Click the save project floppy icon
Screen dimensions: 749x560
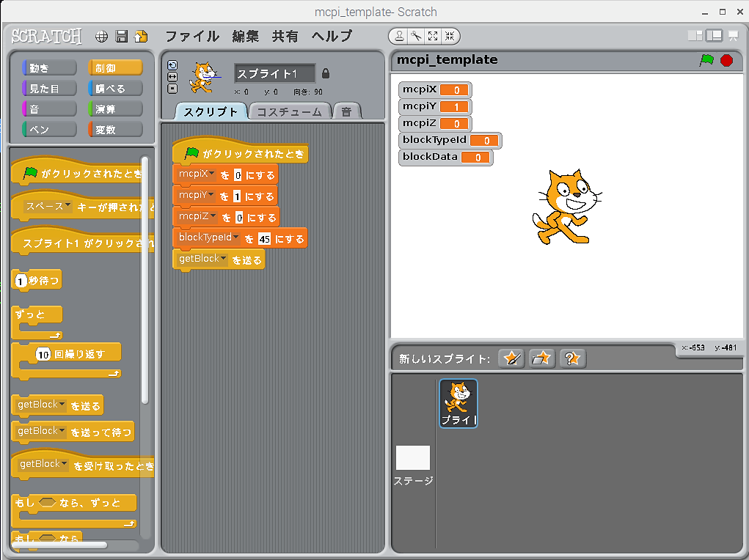click(x=122, y=36)
